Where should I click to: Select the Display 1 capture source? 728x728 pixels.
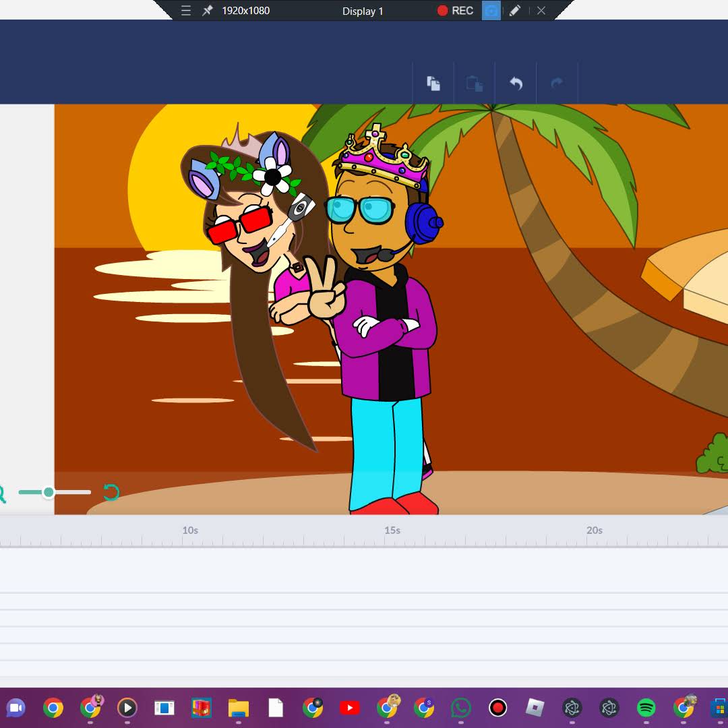363,11
